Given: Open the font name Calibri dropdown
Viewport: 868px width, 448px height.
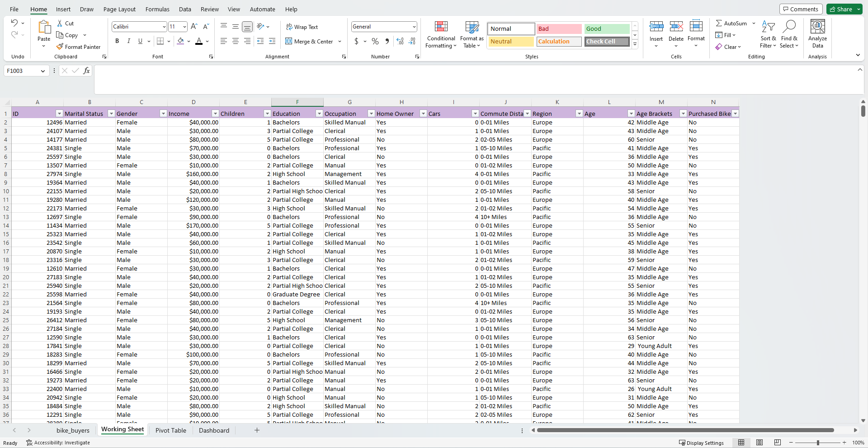Looking at the screenshot, I should coord(164,27).
